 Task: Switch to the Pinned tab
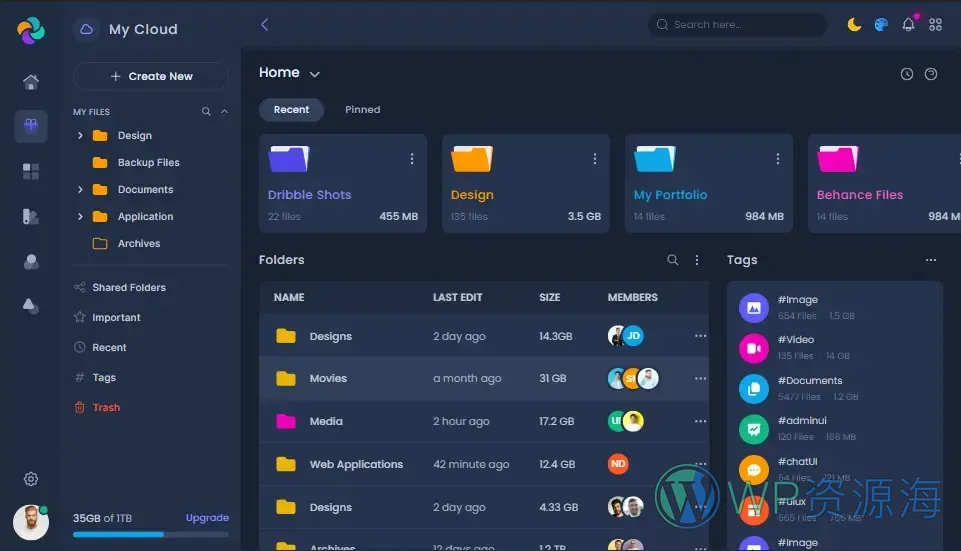tap(362, 110)
